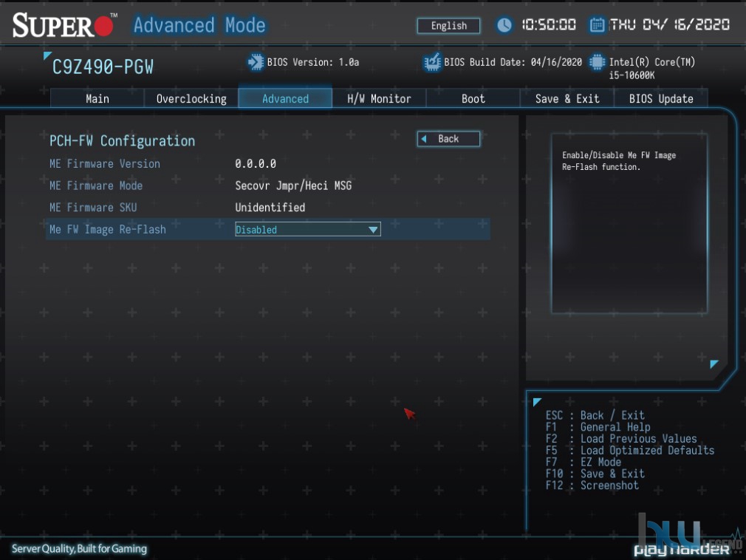
Task: Click the calendar icon beside the date
Action: pyautogui.click(x=597, y=24)
